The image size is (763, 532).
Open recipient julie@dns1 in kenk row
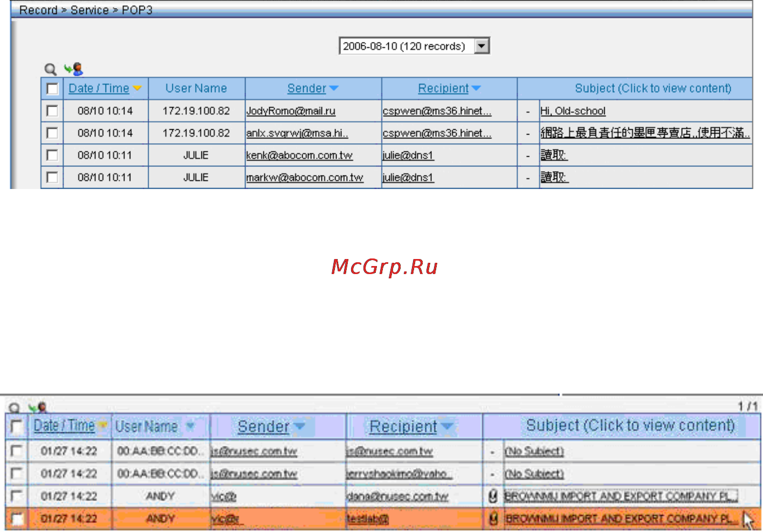[x=408, y=155]
